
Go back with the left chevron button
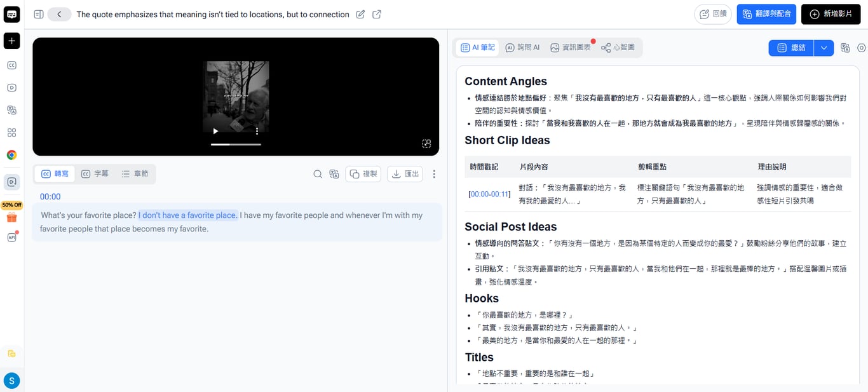click(59, 14)
